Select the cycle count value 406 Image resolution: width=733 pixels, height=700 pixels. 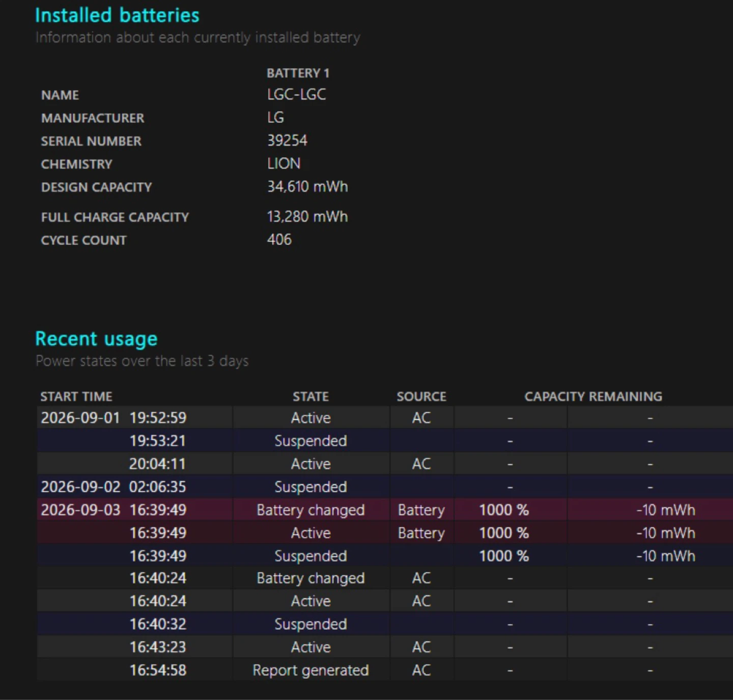279,239
